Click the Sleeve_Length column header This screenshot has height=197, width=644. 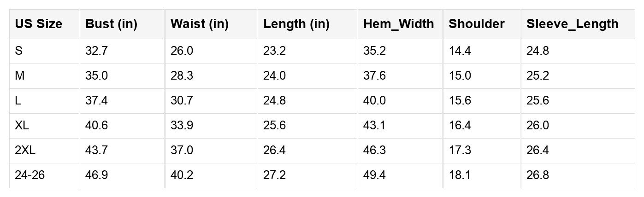(573, 24)
